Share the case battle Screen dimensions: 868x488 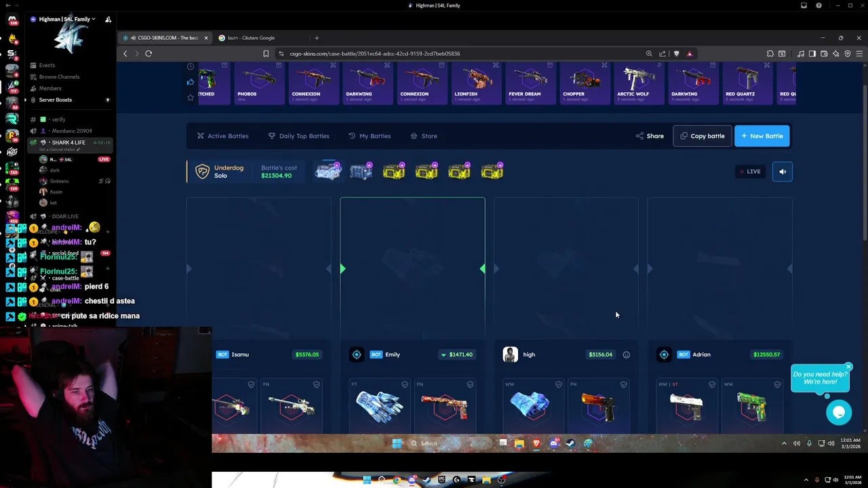(650, 136)
